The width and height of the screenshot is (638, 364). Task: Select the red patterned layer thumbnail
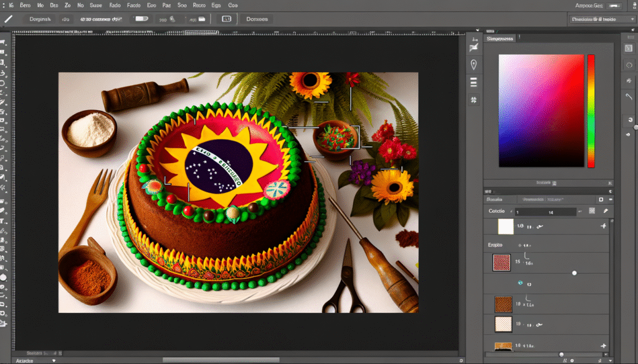[x=502, y=263]
